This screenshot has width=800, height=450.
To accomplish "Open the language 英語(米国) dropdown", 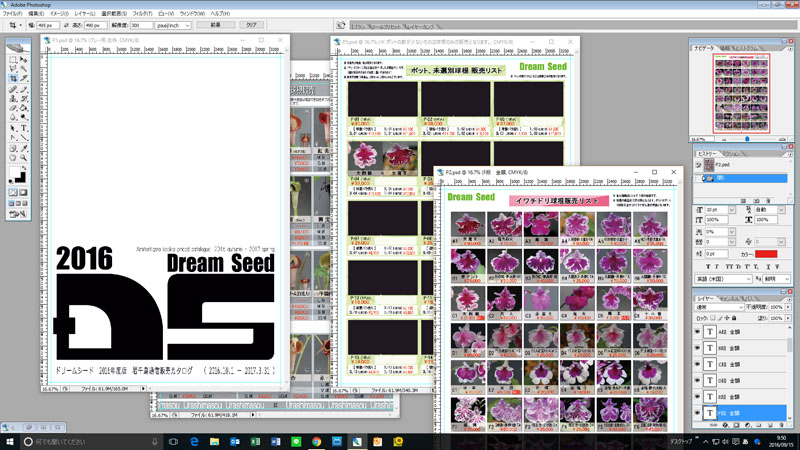I will (x=723, y=279).
